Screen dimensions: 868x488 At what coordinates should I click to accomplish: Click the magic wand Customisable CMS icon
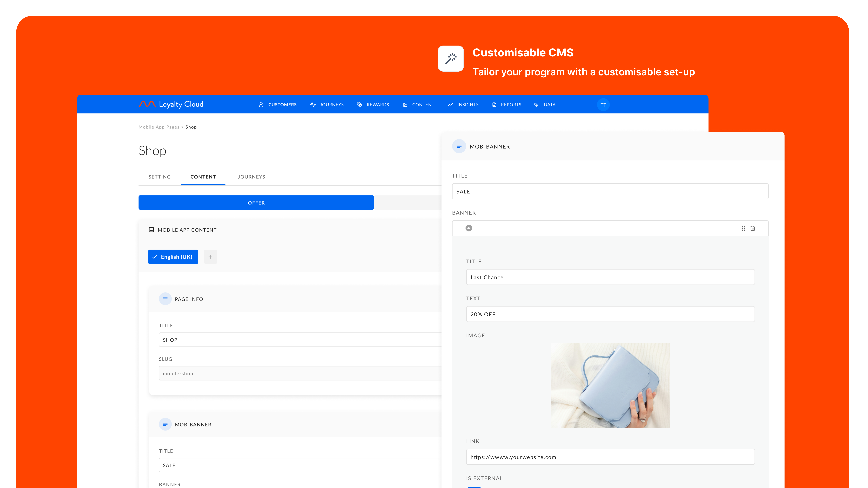click(x=451, y=58)
